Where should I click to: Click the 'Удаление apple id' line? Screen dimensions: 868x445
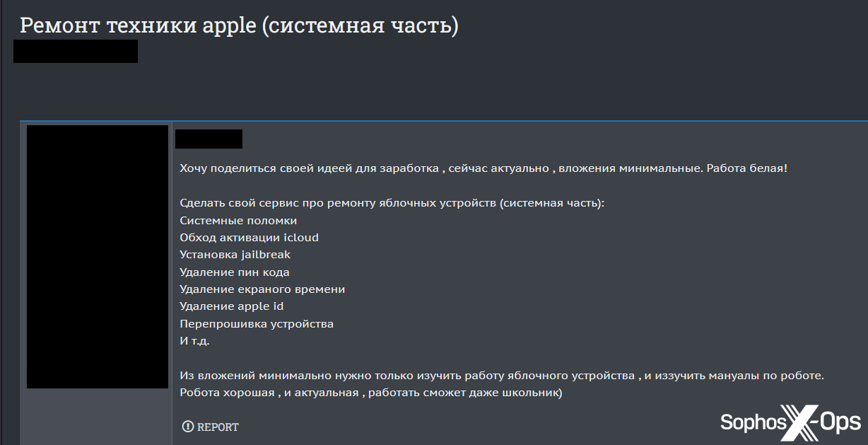232,306
